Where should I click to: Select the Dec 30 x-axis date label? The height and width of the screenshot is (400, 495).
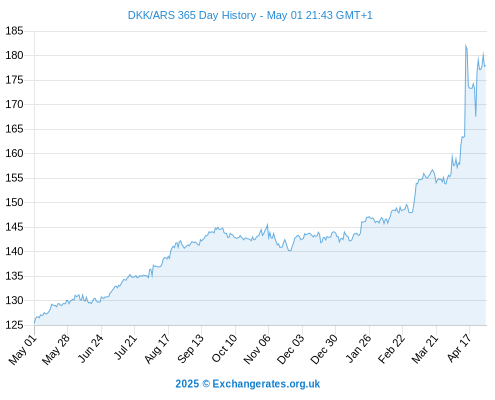[x=324, y=349]
